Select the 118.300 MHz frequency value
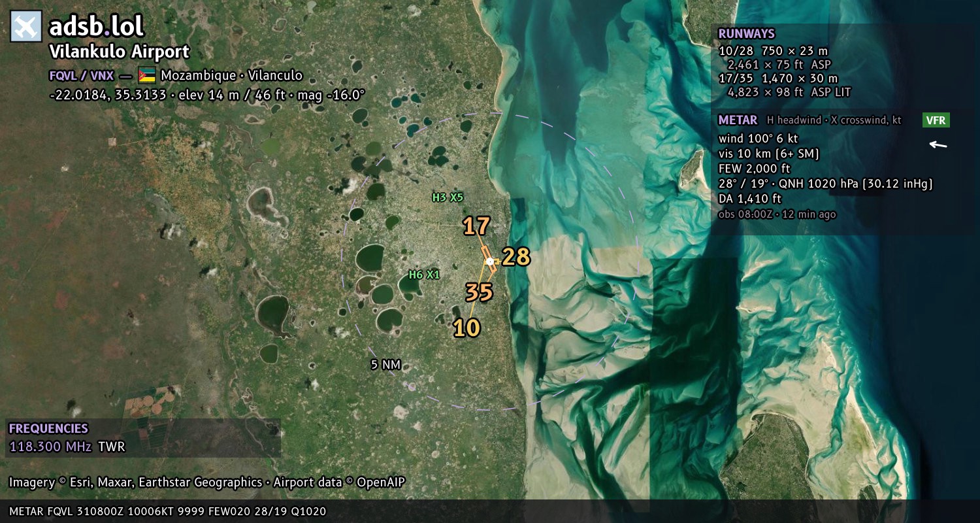The height and width of the screenshot is (523, 980). click(x=51, y=447)
